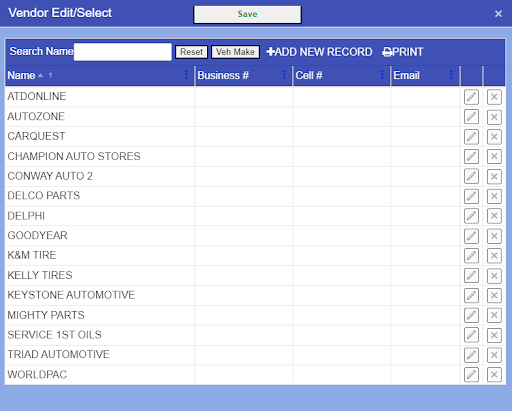Open the Email column options menu
Screen dimensions: 512x411
(x=451, y=75)
